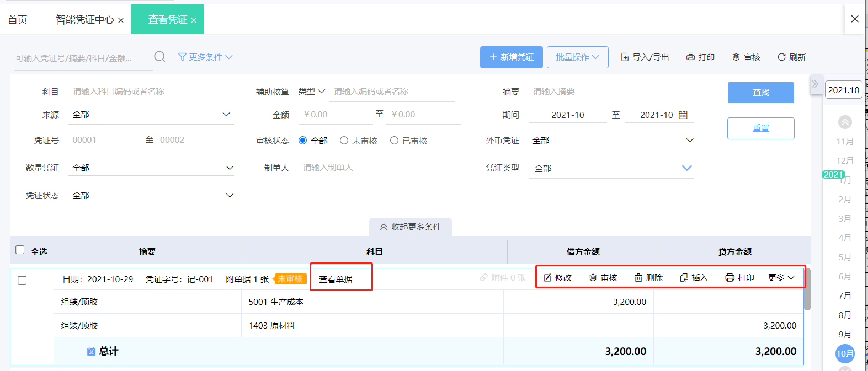Click the 查找 search button
The height and width of the screenshot is (371, 868).
click(760, 93)
